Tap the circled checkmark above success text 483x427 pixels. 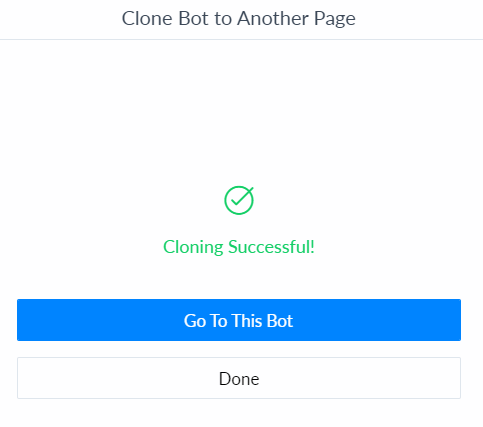[239, 200]
